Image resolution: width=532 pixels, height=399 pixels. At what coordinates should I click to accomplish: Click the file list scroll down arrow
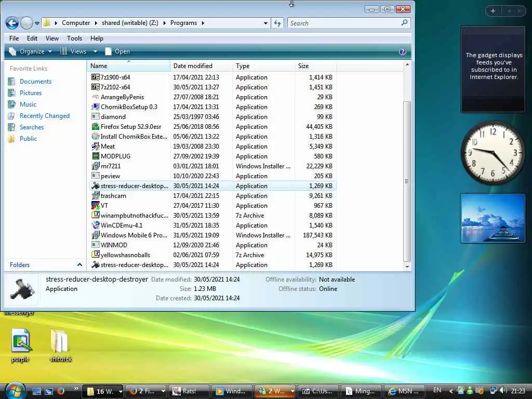click(x=407, y=267)
